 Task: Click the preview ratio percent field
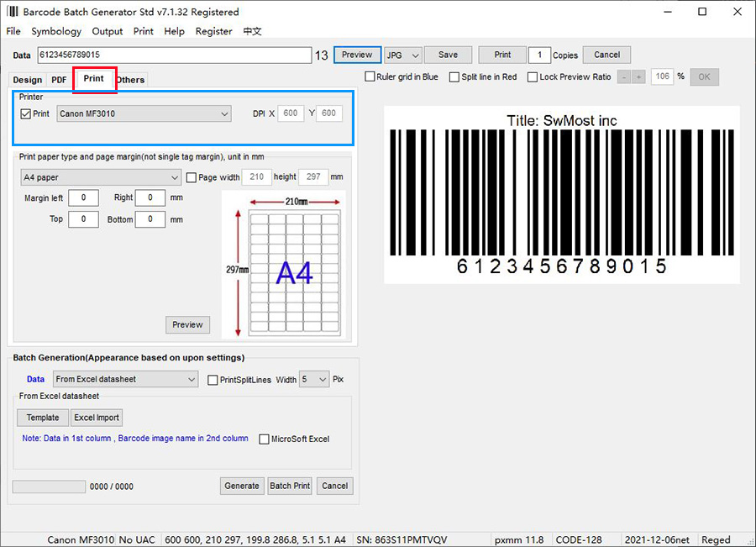(x=663, y=76)
